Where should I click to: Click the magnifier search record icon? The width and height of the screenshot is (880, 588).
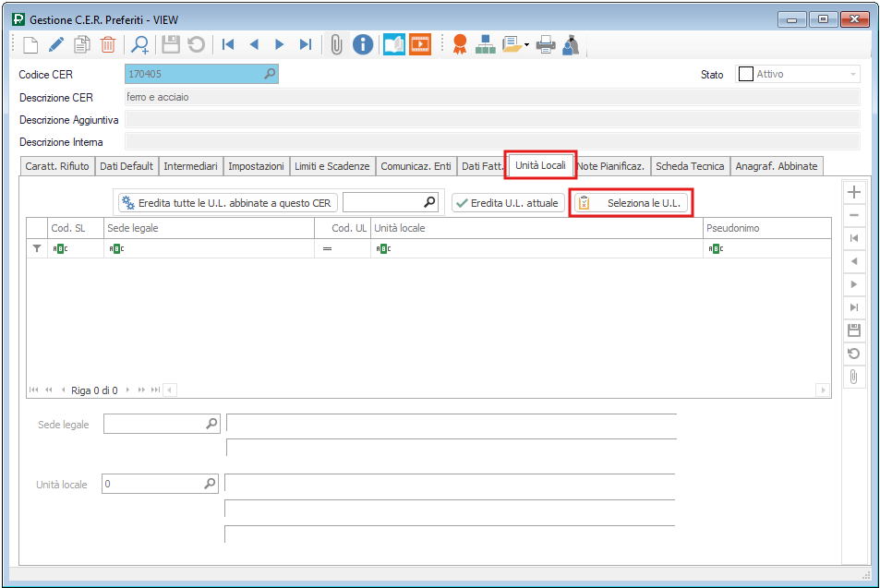139,44
